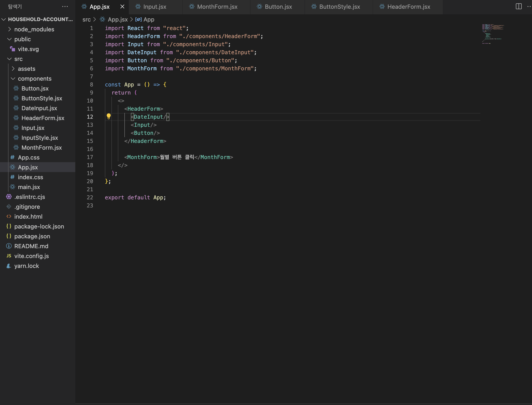Switch to the MonthForm.jsx tab
532x405 pixels.
tap(217, 7)
